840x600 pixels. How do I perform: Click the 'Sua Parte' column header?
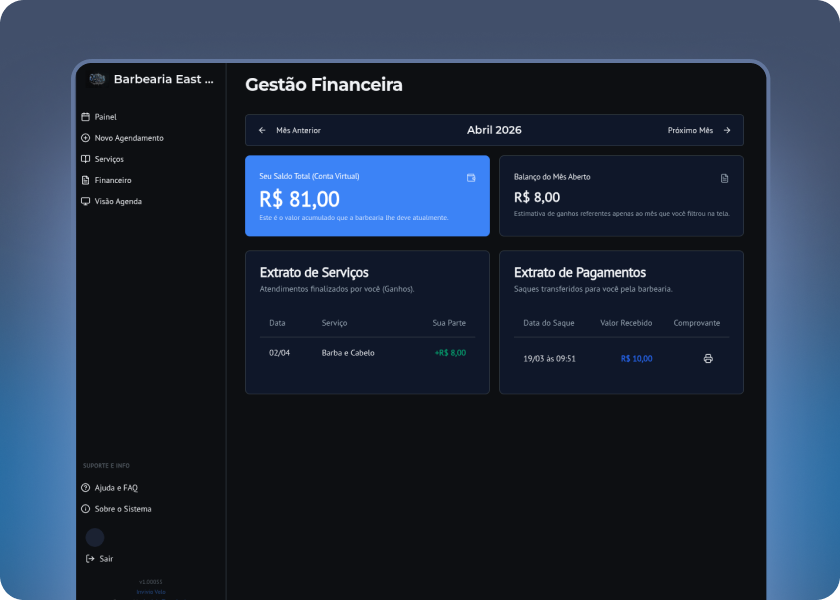449,323
